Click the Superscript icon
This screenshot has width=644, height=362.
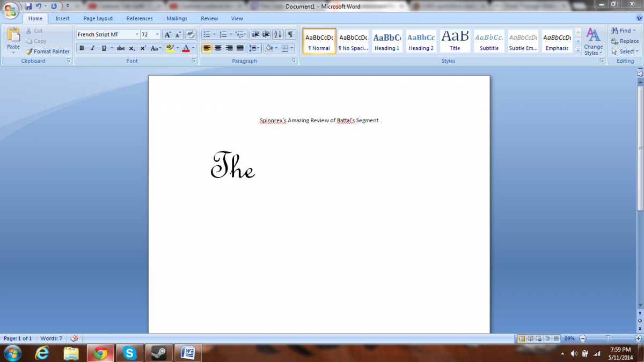pos(143,48)
